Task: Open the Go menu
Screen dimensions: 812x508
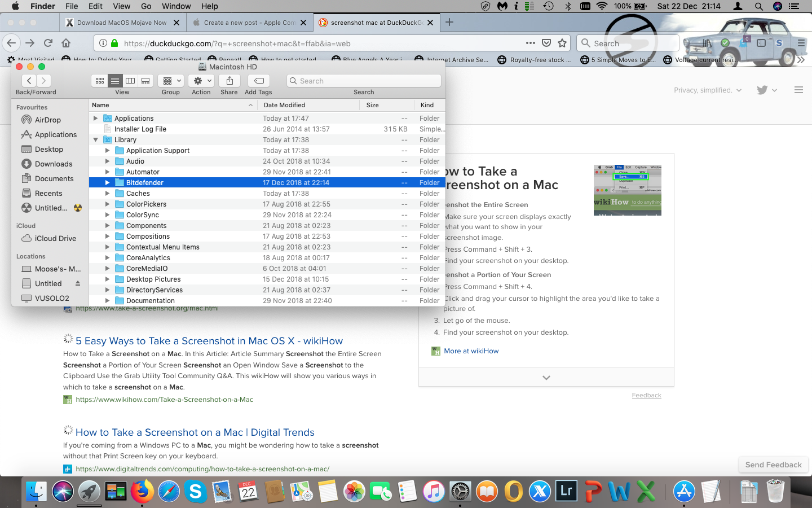Action: 146,6
